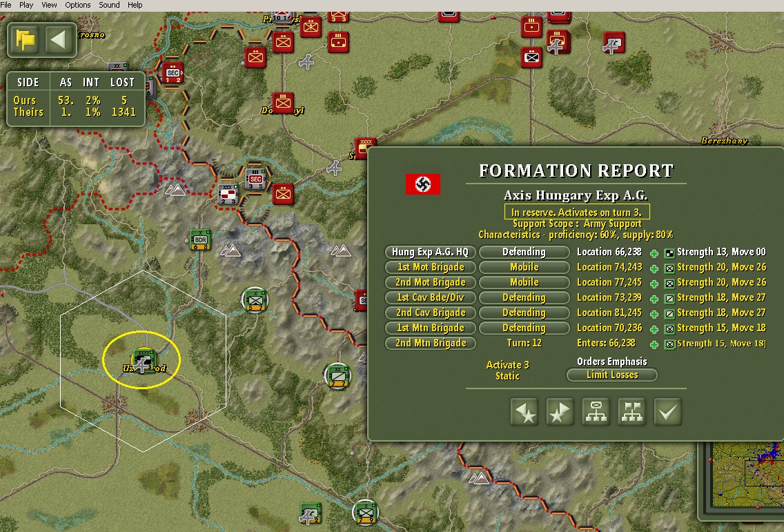Click the yellow flags icon button
784x532 pixels.
(25, 39)
